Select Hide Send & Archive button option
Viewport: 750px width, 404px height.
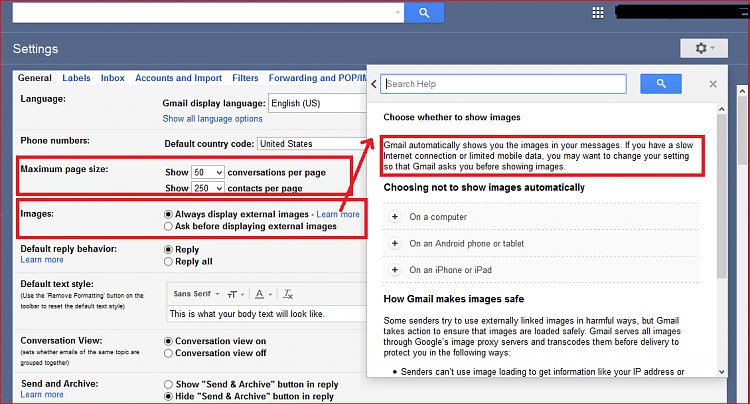(168, 396)
